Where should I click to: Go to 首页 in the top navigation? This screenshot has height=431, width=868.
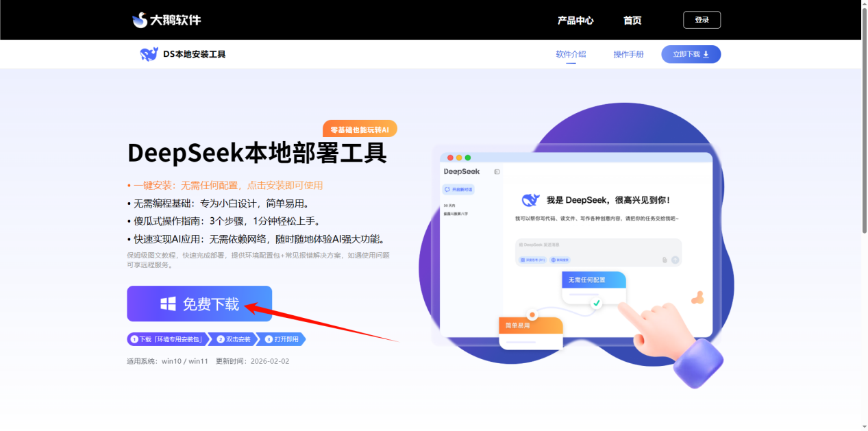[632, 20]
